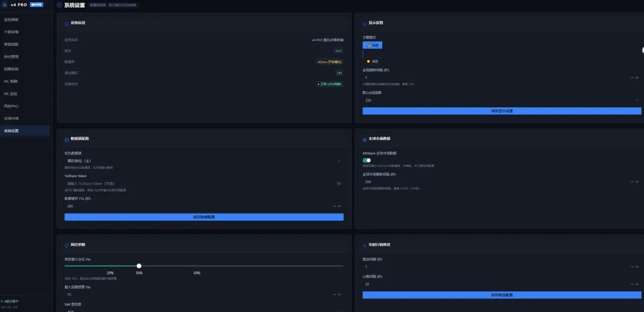Screen dimensions: 644x312
Task: Click the 单股最大仓位 slider handle at 30%
Action: coord(139,266)
